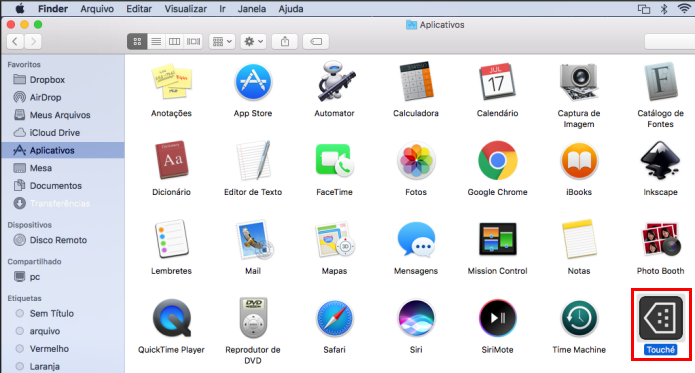Open the Janela menu
This screenshot has height=373, width=695.
point(252,8)
